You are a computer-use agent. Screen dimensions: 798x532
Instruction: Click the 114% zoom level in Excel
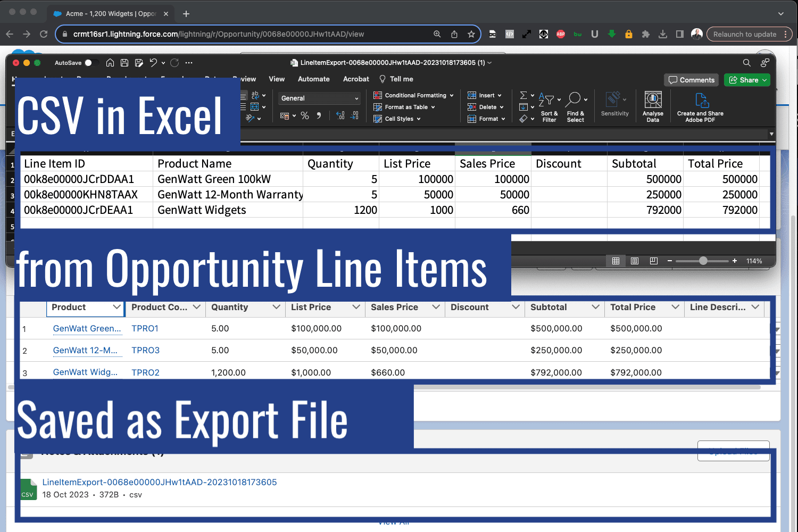(754, 261)
